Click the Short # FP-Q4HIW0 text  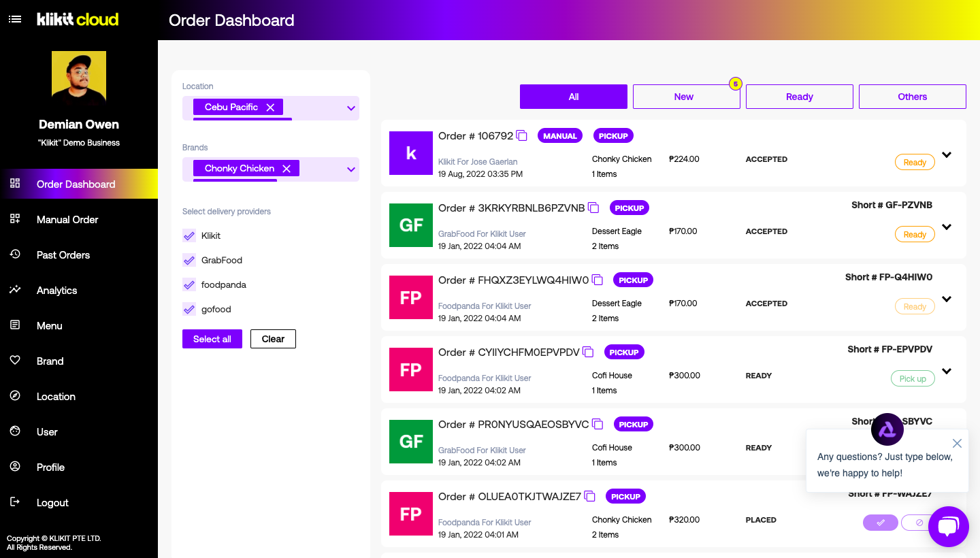(x=889, y=277)
